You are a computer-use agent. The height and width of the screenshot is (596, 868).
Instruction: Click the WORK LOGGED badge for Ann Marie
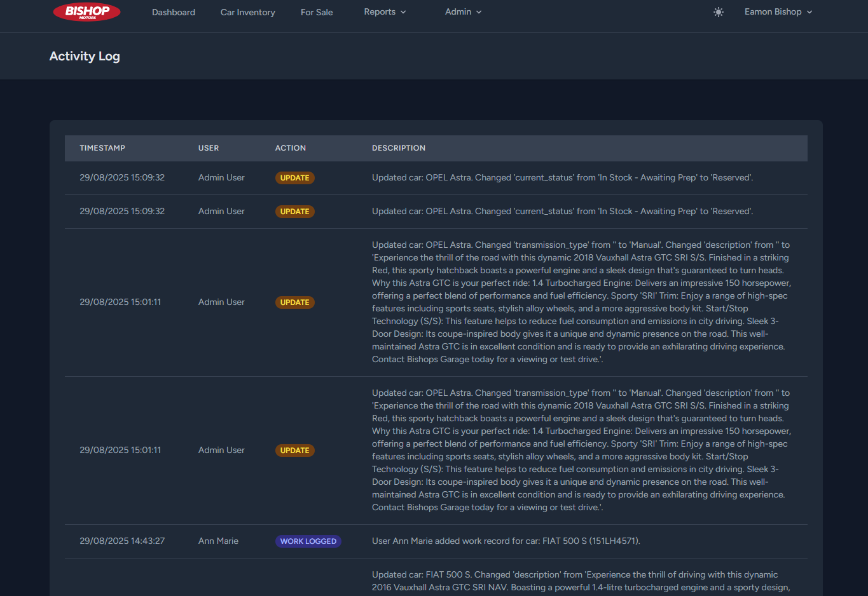pos(308,541)
